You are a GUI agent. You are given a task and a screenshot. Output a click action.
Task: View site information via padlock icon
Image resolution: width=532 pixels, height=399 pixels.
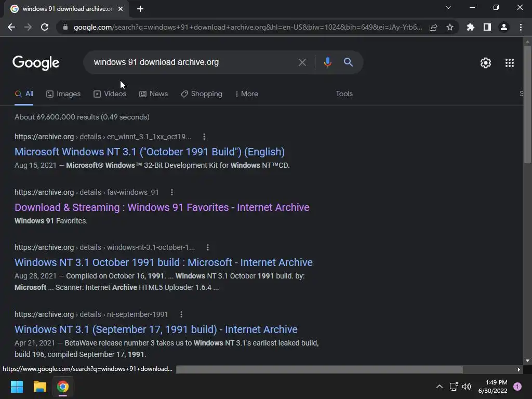coord(65,27)
